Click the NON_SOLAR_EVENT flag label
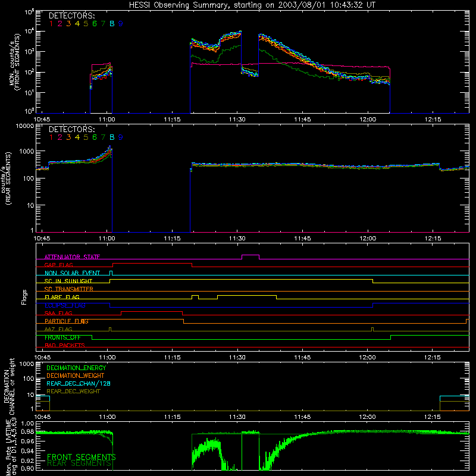The height and width of the screenshot is (476, 476). point(72,273)
